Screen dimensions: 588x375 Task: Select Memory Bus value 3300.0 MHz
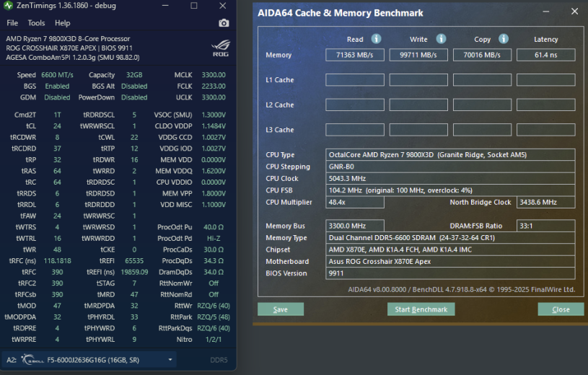point(355,226)
